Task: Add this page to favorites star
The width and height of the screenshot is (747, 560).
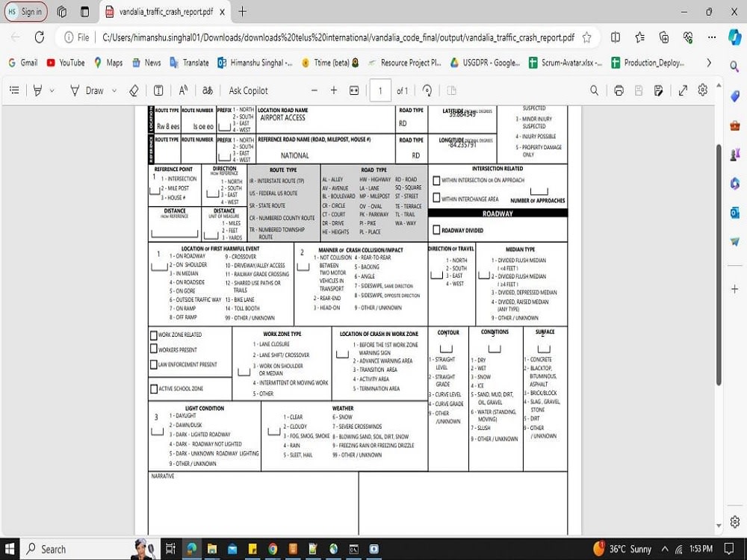Action: pos(586,37)
